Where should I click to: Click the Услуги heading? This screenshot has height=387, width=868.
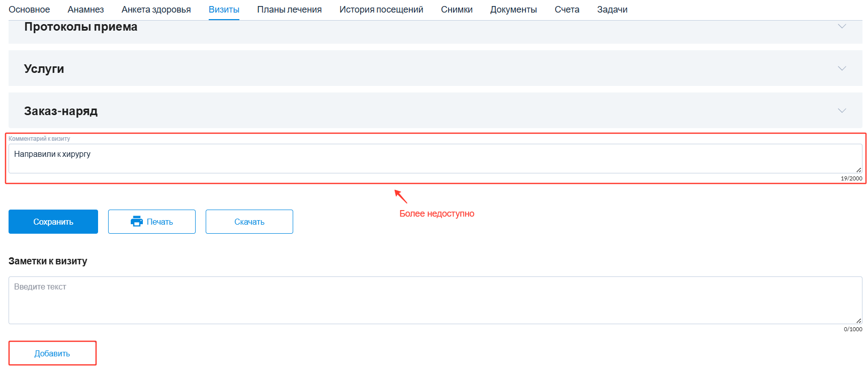(44, 69)
